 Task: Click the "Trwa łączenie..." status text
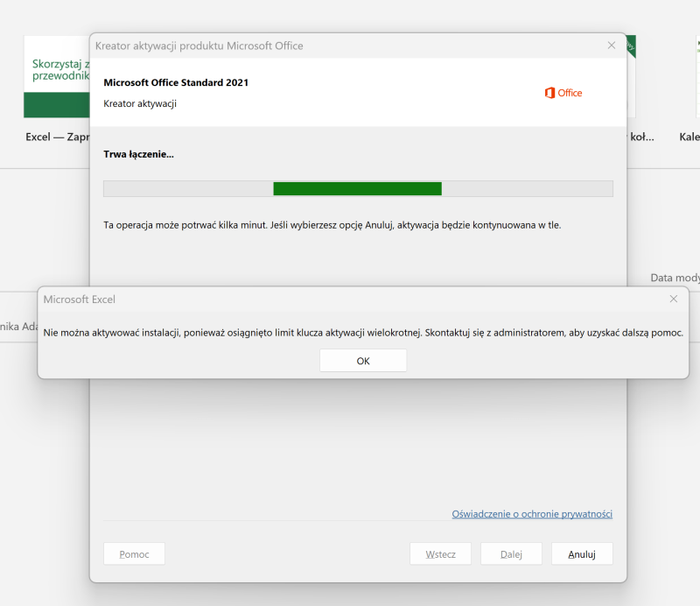(138, 154)
